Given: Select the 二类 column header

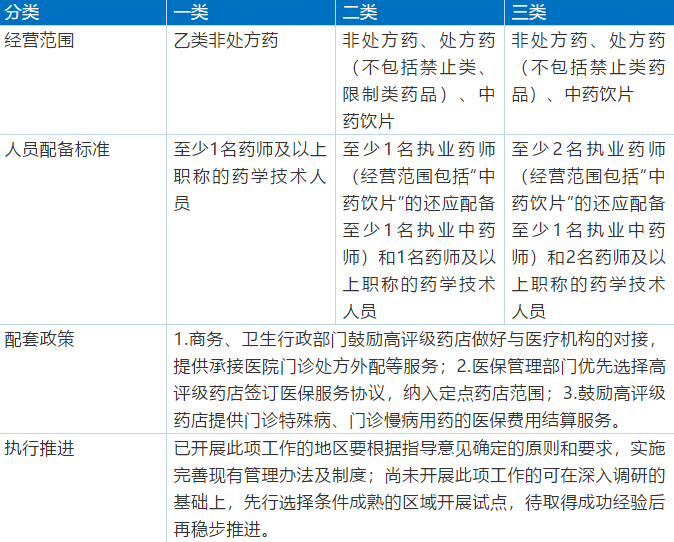Looking at the screenshot, I should click(x=360, y=13).
